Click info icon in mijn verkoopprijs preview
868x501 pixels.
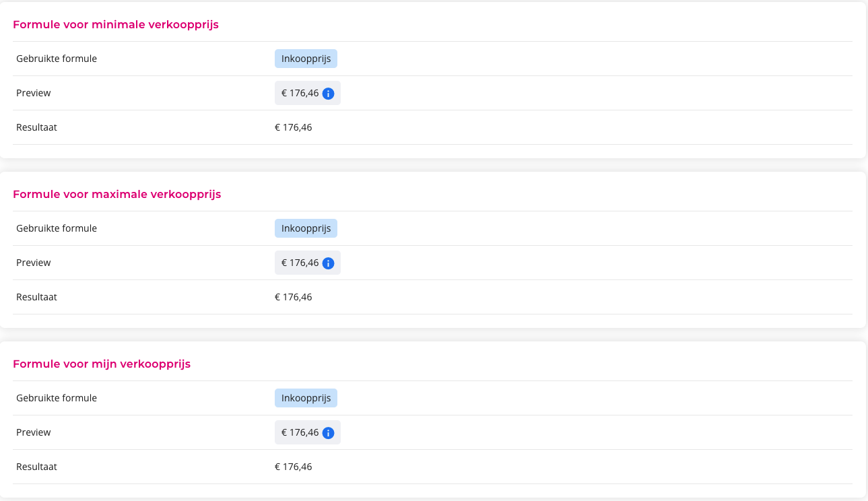point(329,433)
